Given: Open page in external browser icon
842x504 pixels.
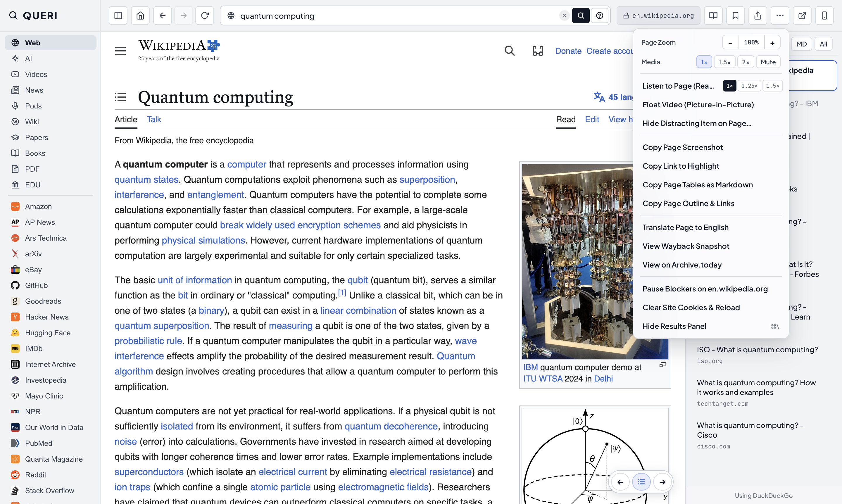Looking at the screenshot, I should 802,15.
